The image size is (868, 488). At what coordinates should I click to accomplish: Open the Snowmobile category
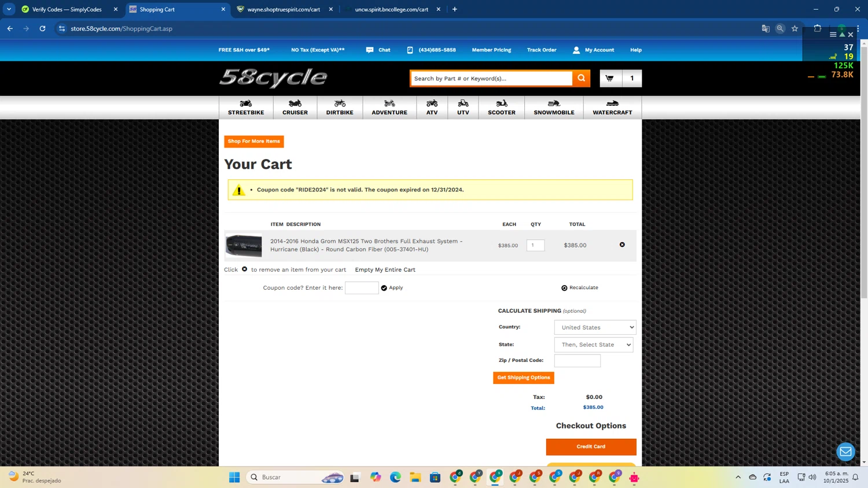pos(554,108)
